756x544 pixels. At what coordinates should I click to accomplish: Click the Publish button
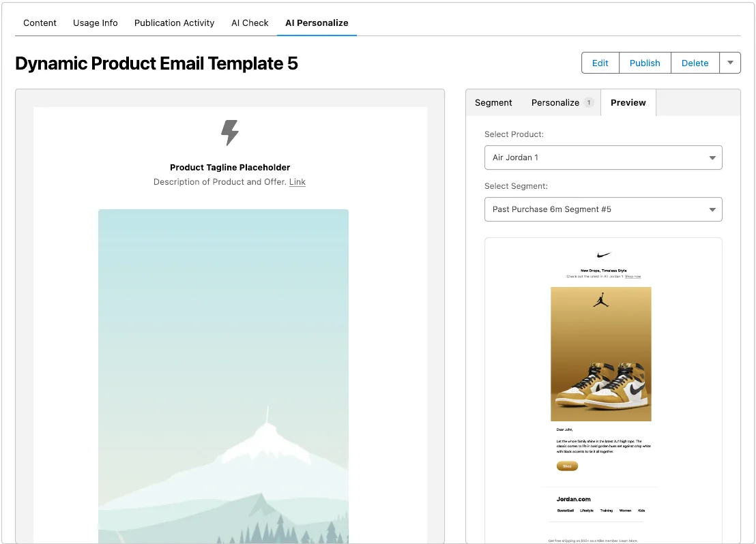(645, 63)
